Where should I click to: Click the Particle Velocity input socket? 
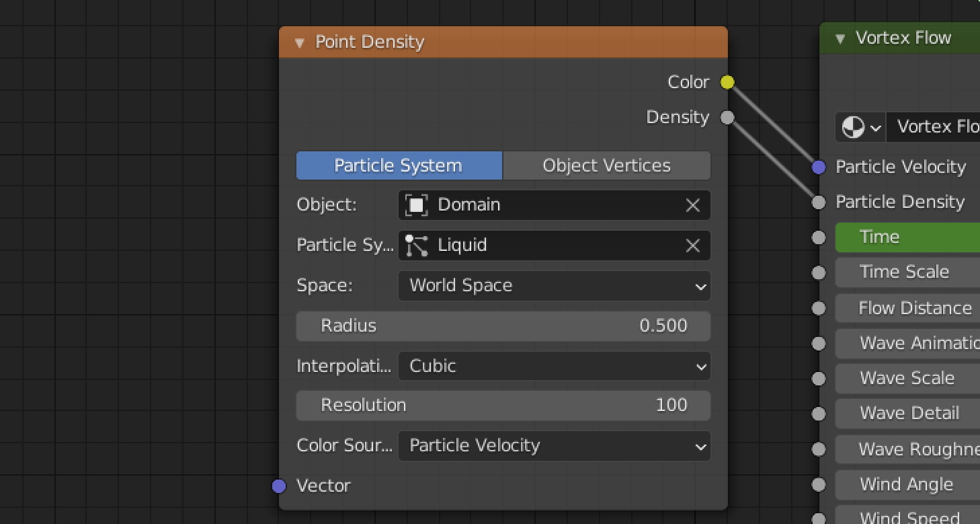pyautogui.click(x=819, y=167)
